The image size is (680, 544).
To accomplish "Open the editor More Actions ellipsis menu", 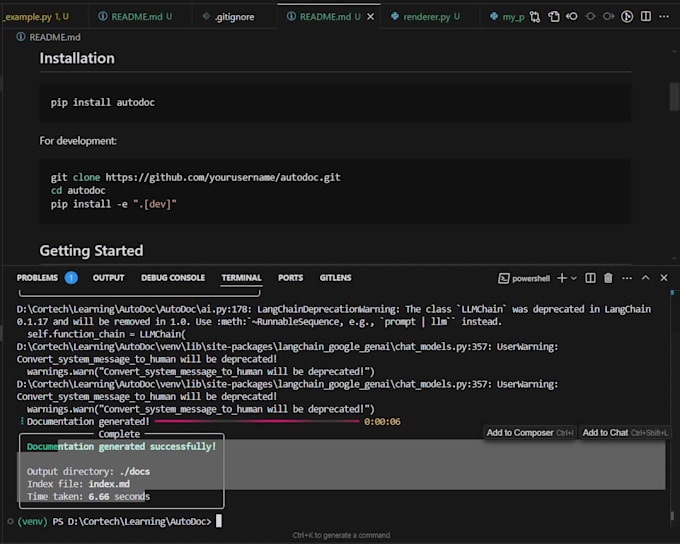I will [x=664, y=16].
